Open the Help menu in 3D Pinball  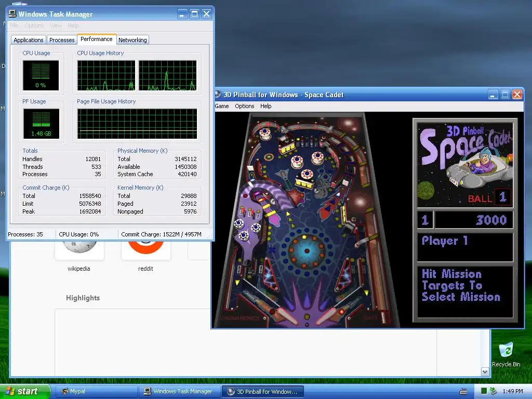(265, 106)
